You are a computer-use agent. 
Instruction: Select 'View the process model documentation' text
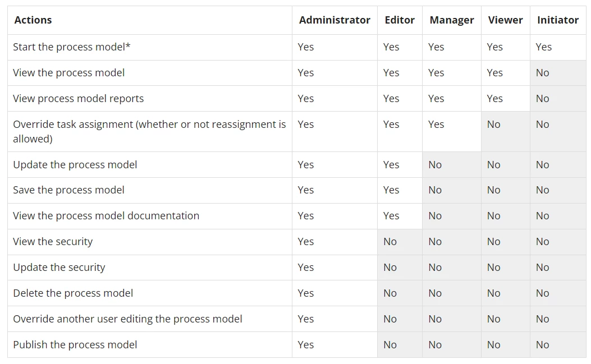106,215
